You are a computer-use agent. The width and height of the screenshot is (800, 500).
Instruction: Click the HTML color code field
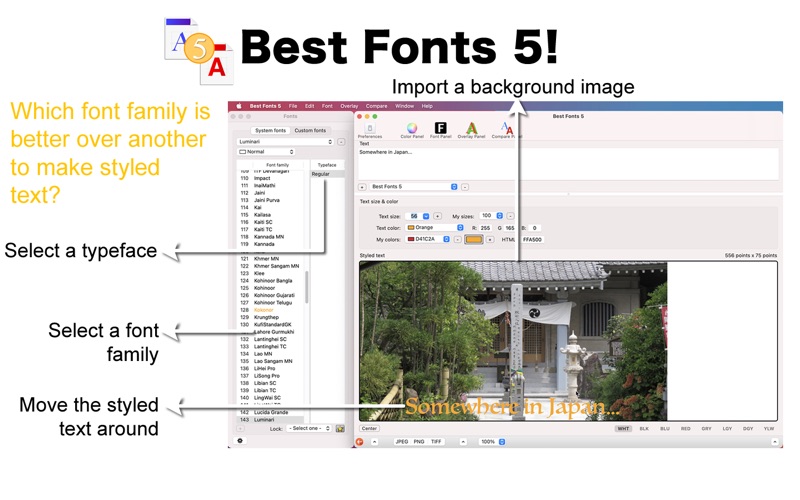532,239
